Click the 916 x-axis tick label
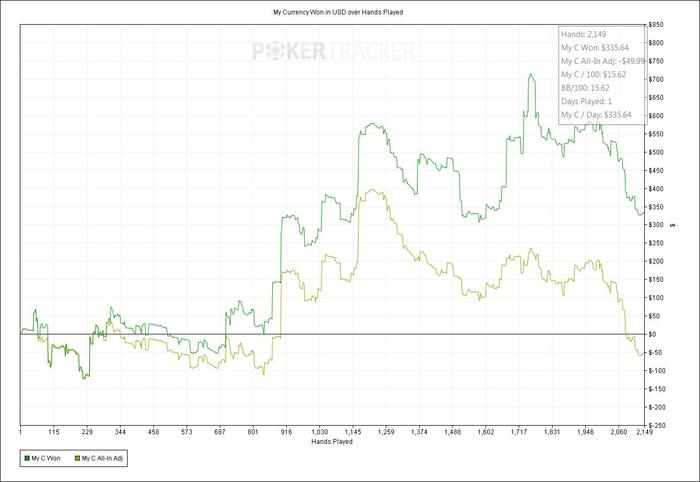Viewport: 700px width, 482px height. pyautogui.click(x=286, y=432)
